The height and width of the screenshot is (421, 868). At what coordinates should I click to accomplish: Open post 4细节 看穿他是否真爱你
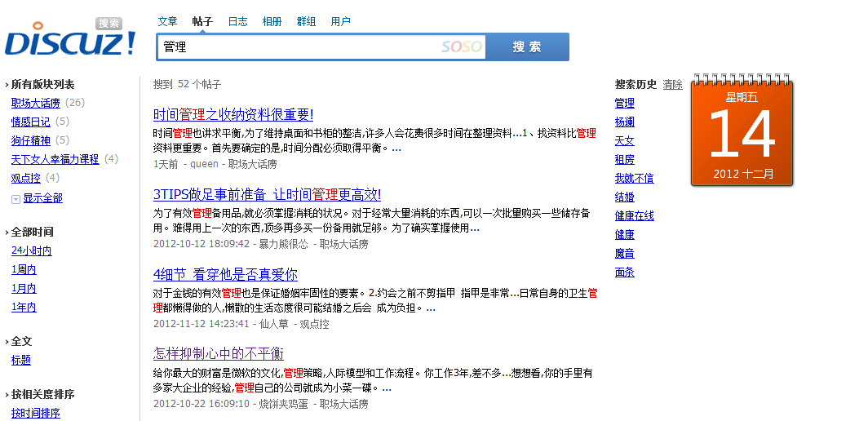(225, 275)
